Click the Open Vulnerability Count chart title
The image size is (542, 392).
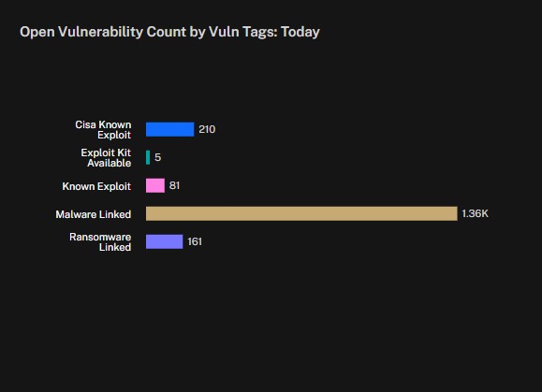[x=169, y=32]
